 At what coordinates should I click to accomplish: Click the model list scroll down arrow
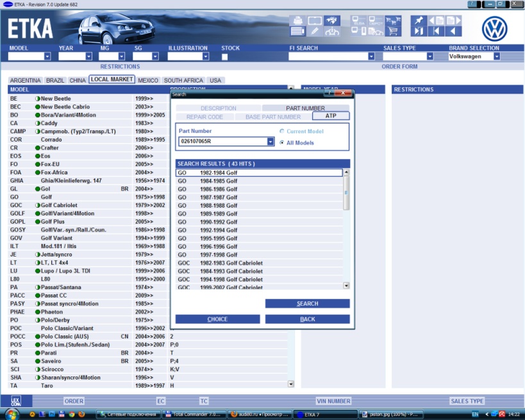(291, 384)
